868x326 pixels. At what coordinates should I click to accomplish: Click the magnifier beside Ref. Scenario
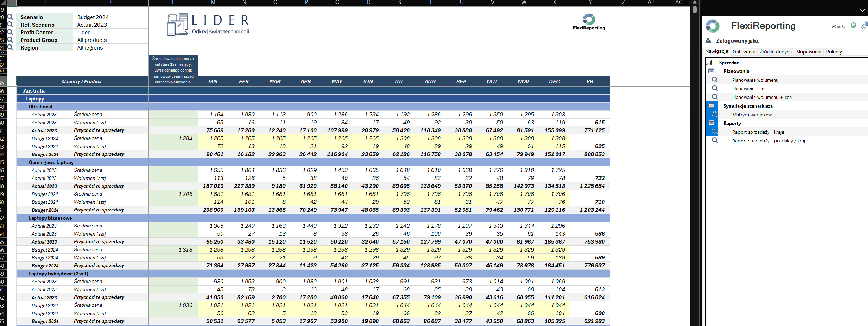tap(10, 25)
